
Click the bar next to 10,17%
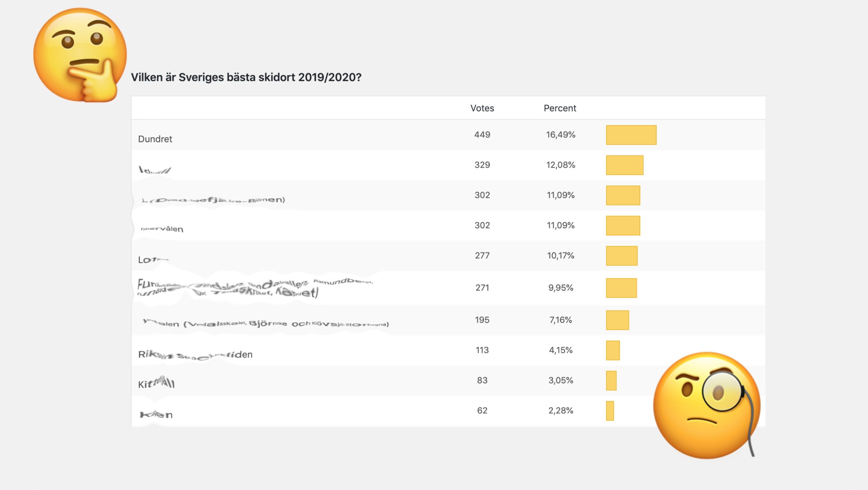[621, 256]
